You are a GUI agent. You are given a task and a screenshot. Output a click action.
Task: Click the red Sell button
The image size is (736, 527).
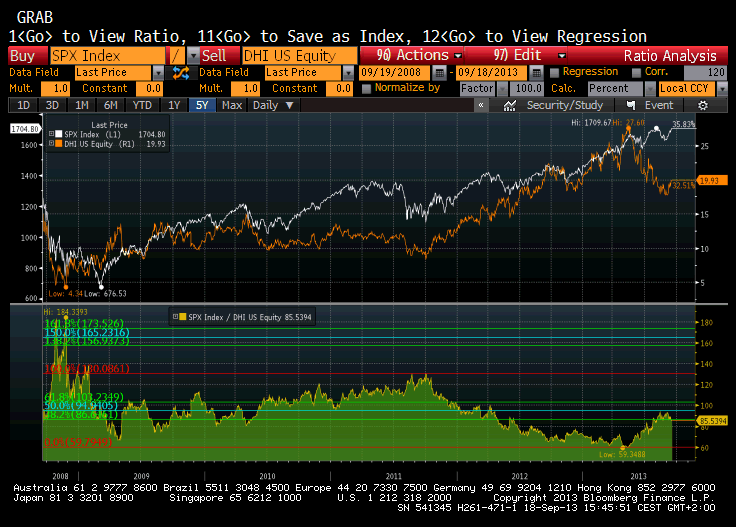[x=220, y=56]
